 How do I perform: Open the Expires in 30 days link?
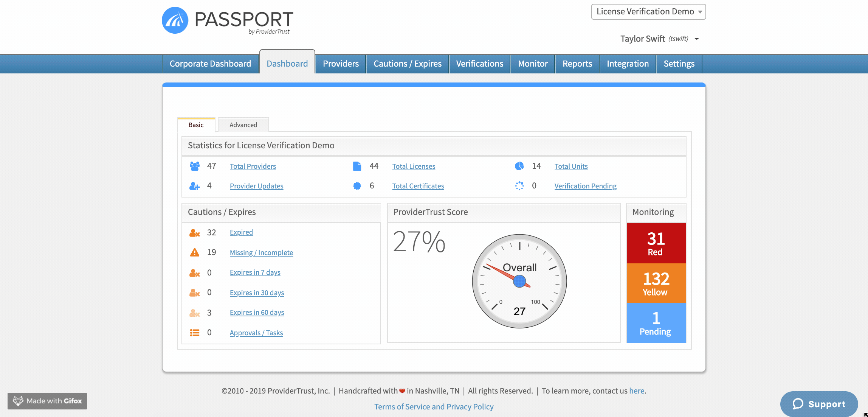[x=257, y=293]
